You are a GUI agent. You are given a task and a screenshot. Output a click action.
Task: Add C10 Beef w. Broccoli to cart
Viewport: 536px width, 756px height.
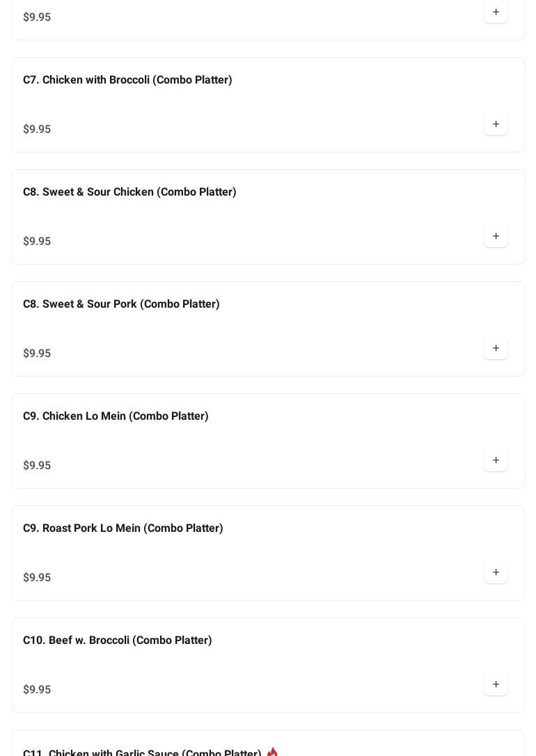496,684
